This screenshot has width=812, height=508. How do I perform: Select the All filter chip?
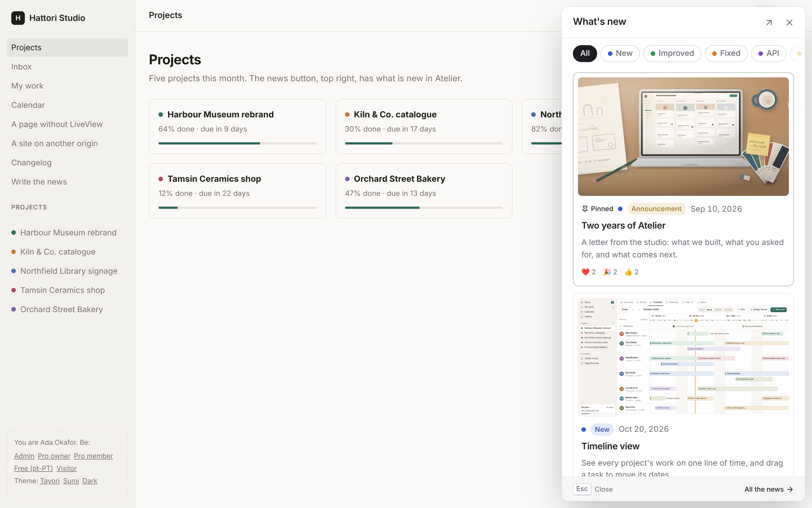[585, 53]
